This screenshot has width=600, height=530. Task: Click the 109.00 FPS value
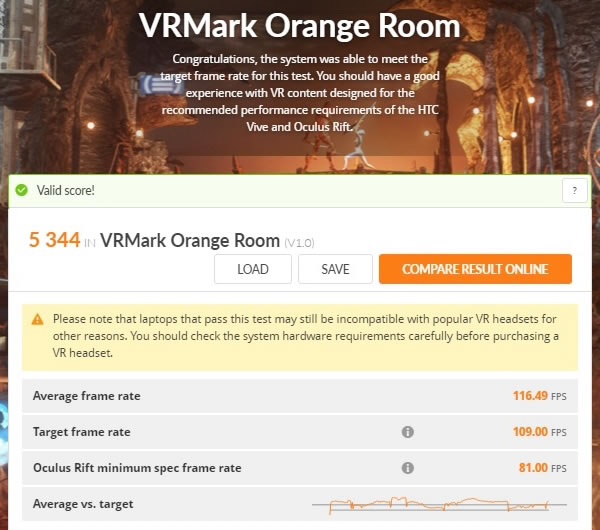(540, 432)
